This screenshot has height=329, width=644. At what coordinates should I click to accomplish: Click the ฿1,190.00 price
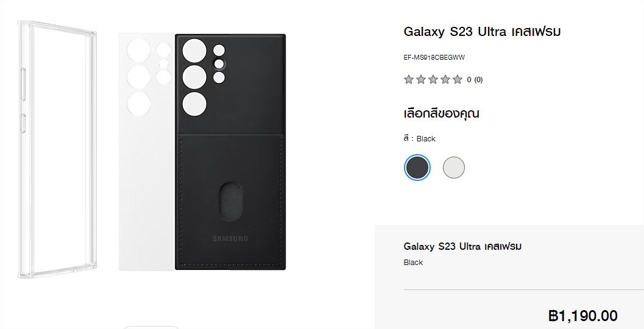tap(583, 316)
